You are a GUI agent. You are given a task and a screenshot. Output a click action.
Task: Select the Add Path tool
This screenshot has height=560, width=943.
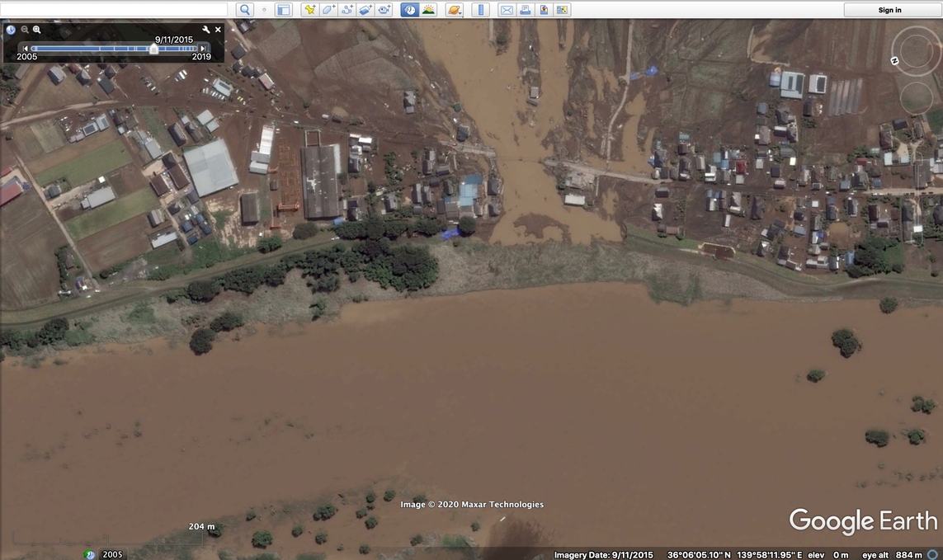tap(347, 10)
